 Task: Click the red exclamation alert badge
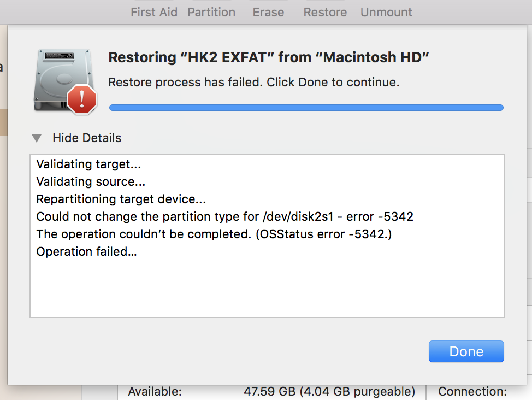(x=82, y=99)
